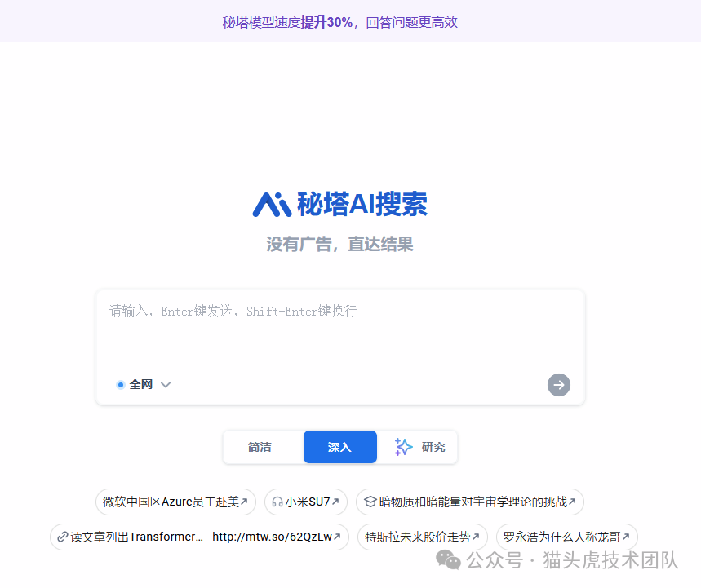Click the arrow on 微软中国区Azure员工赴美 chip
This screenshot has width=701, height=588.
tap(244, 502)
